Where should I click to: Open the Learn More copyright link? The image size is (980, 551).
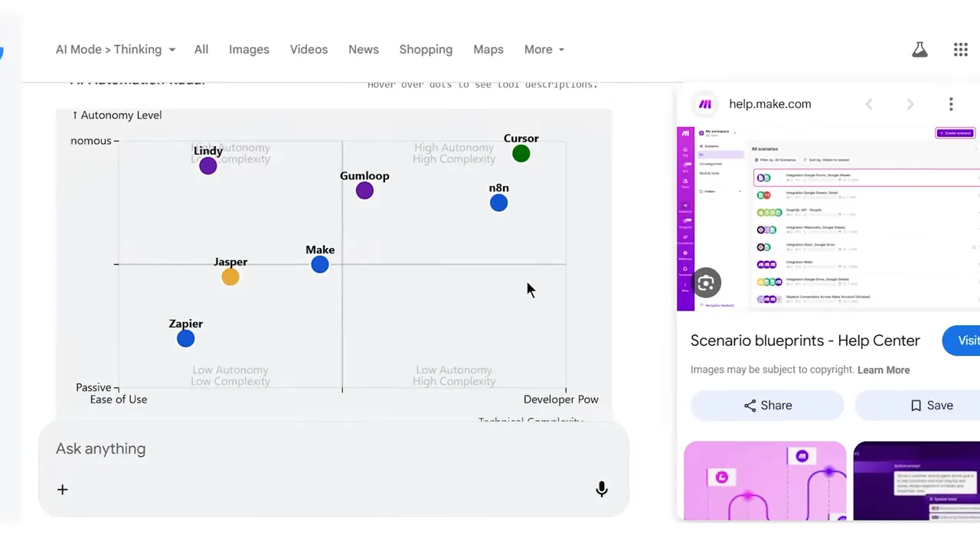tap(884, 370)
